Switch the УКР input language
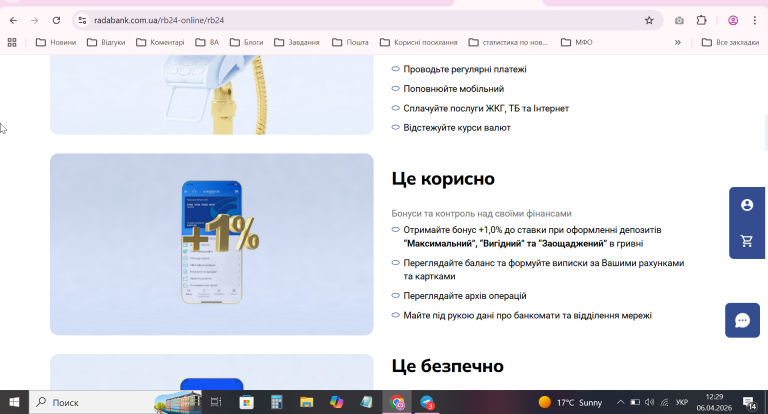The width and height of the screenshot is (768, 414). (x=682, y=402)
